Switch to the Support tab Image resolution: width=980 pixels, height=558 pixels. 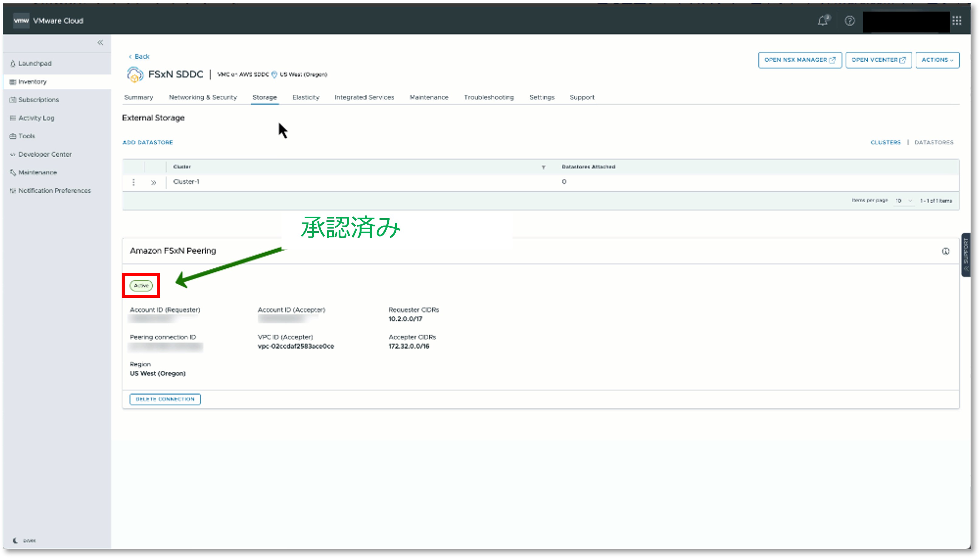click(x=581, y=97)
